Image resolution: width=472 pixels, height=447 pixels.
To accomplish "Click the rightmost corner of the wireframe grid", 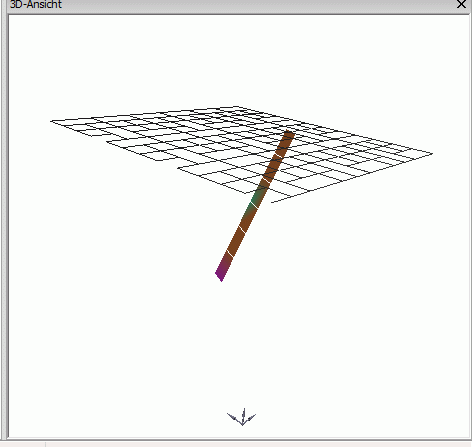I will 432,153.
